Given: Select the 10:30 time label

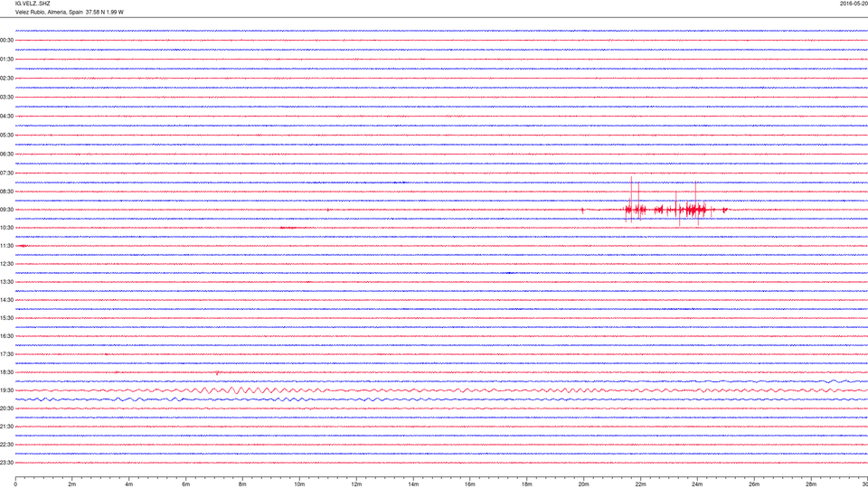Looking at the screenshot, I should click(6, 228).
